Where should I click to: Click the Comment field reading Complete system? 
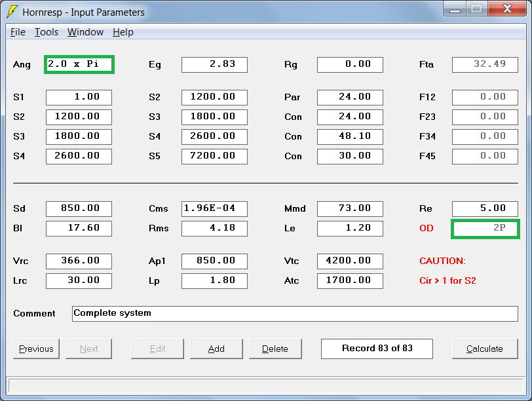coord(295,313)
